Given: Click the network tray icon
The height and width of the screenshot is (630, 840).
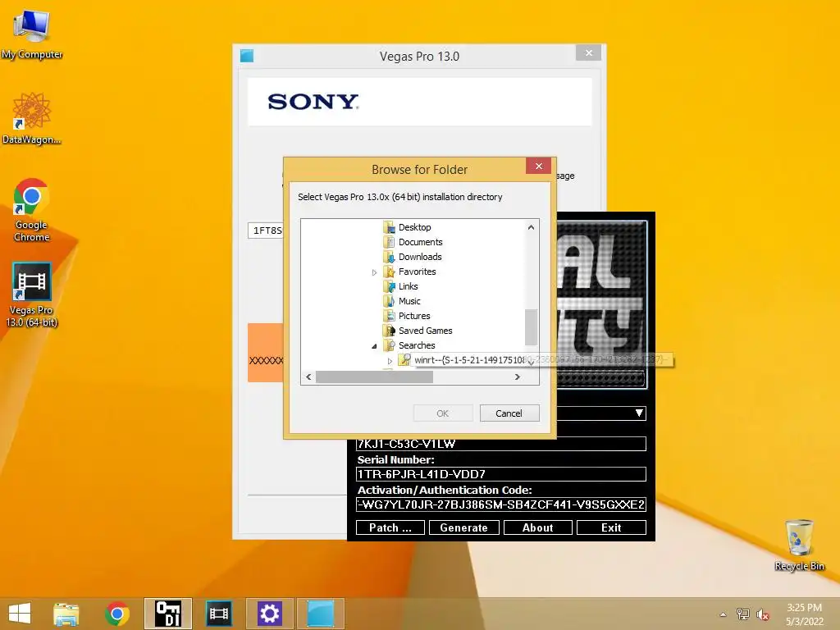Looking at the screenshot, I should (x=742, y=614).
